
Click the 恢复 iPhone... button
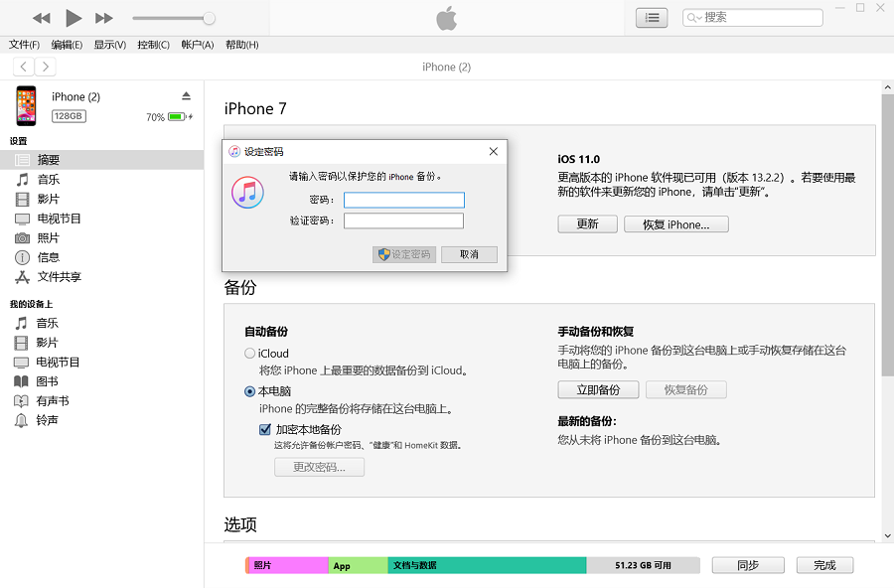(x=676, y=224)
